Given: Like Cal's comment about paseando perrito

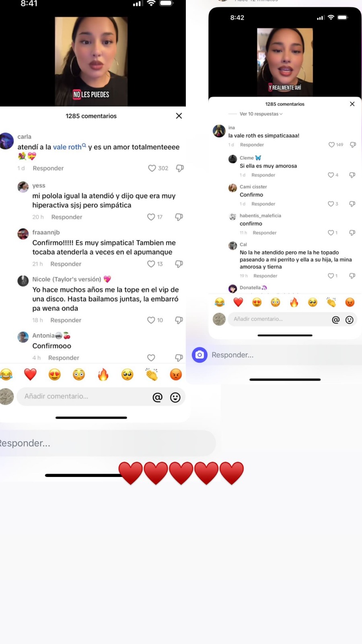Looking at the screenshot, I should pyautogui.click(x=331, y=276).
